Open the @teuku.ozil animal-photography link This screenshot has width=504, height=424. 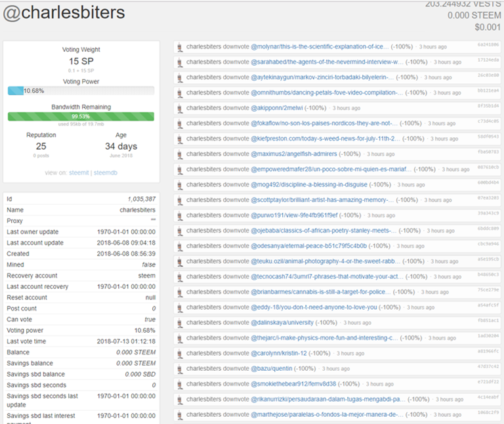click(325, 261)
